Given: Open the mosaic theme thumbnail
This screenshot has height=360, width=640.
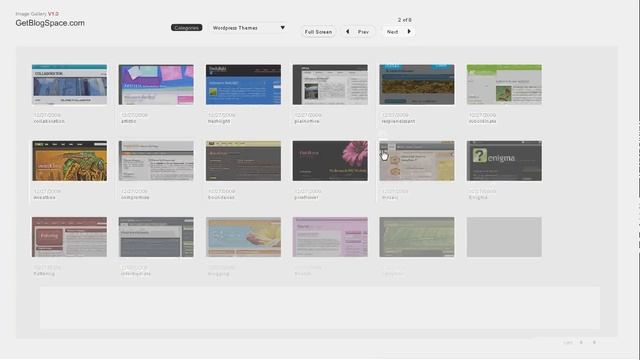Looking at the screenshot, I should [x=417, y=161].
